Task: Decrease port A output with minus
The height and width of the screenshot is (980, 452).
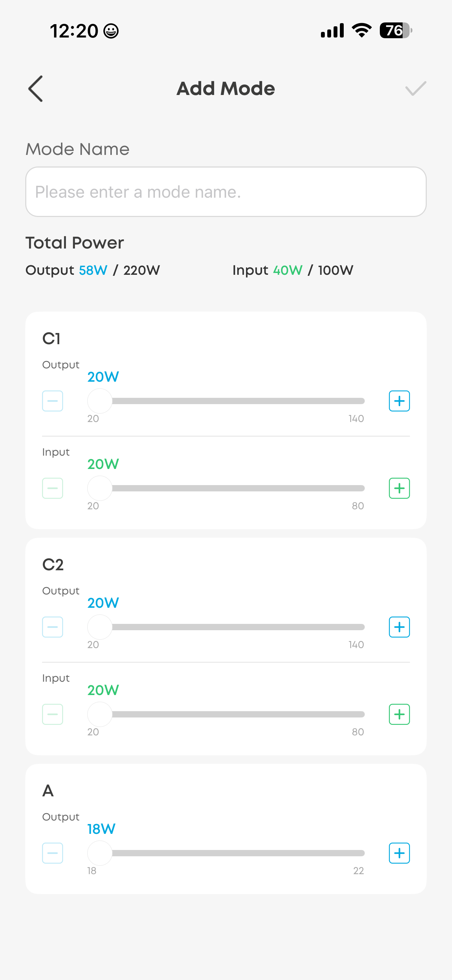Action: pyautogui.click(x=53, y=853)
